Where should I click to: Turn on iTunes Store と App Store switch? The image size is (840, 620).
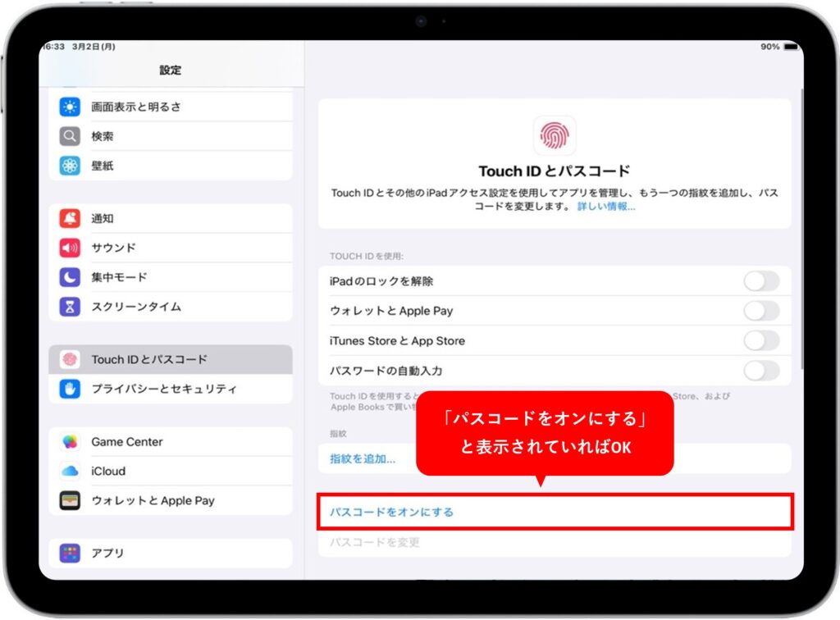coord(760,340)
